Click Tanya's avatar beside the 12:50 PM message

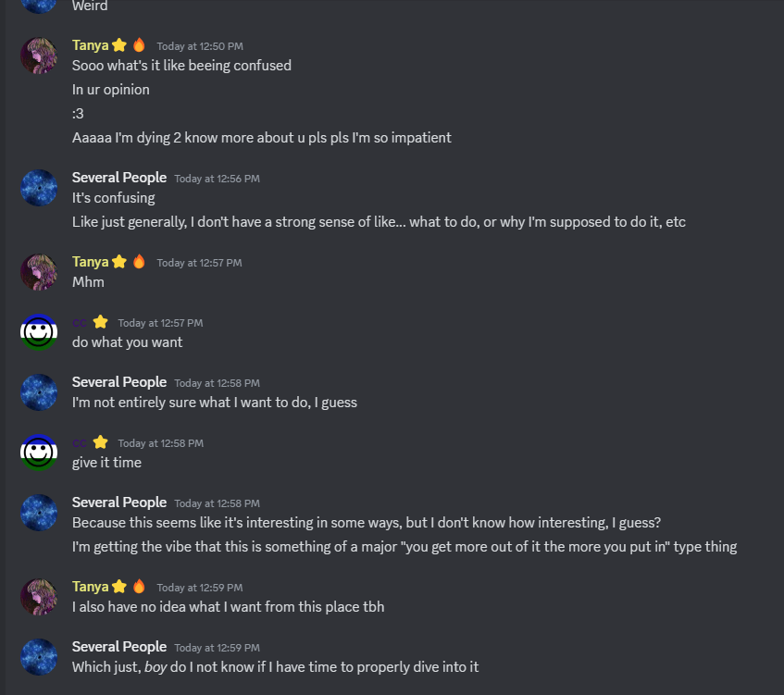[39, 56]
